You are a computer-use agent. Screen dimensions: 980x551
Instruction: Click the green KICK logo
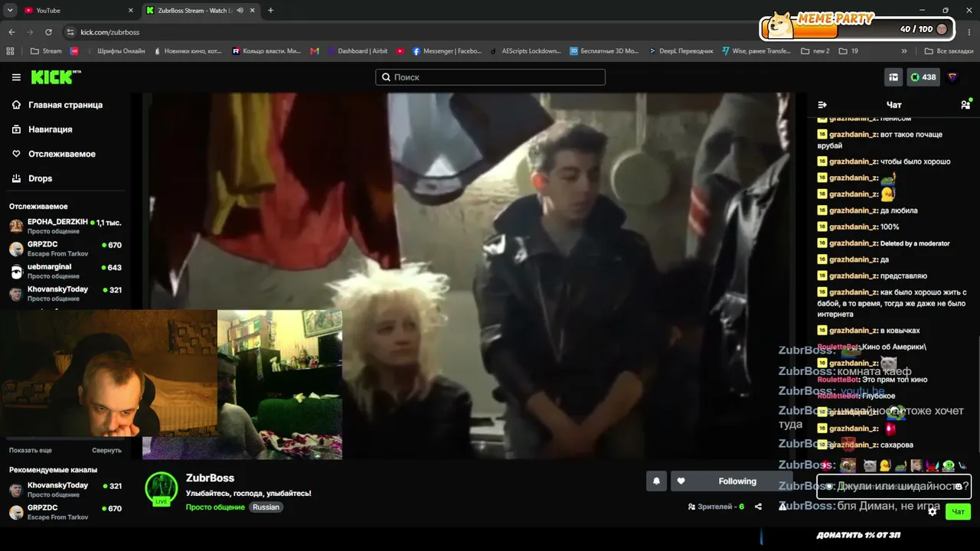click(x=55, y=77)
